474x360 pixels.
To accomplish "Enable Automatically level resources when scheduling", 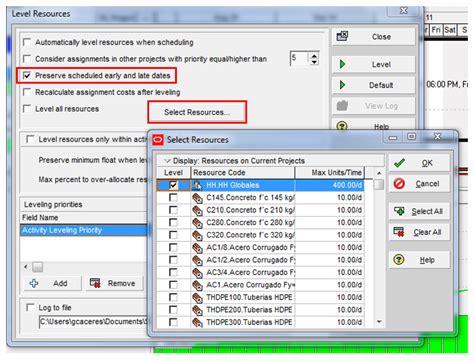I will tap(27, 42).
